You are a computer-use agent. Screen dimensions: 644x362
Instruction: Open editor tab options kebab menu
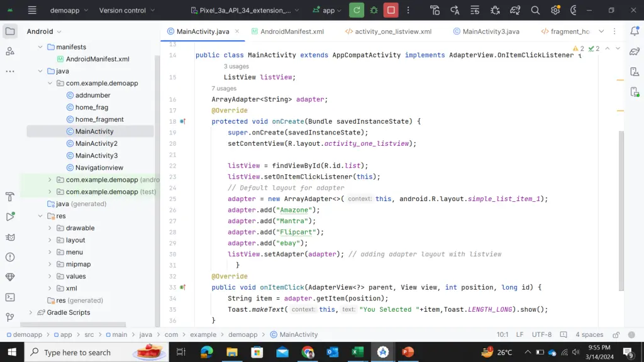tap(614, 31)
